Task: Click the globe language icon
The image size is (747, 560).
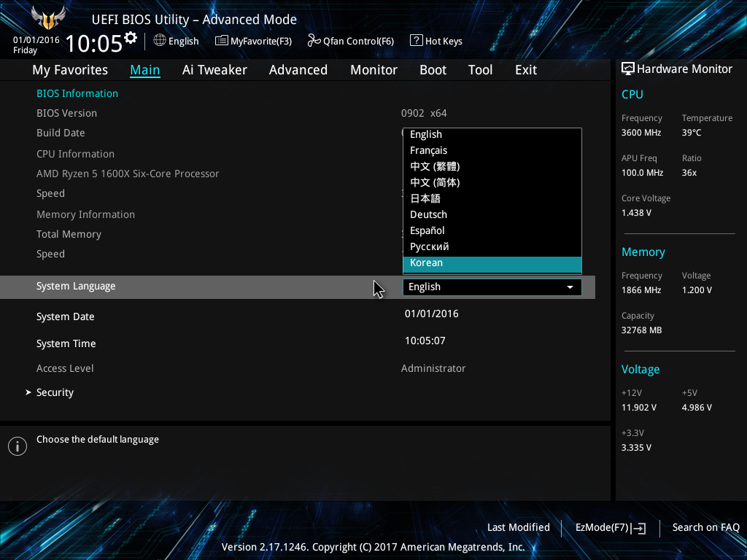Action: pyautogui.click(x=160, y=41)
